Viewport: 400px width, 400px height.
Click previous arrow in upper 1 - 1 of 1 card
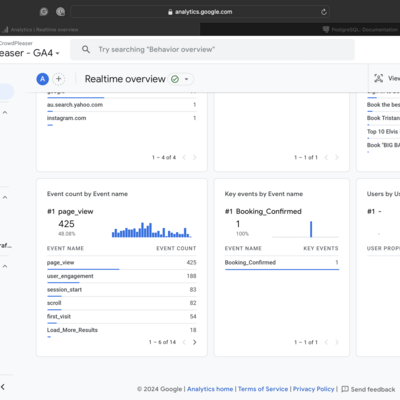coord(326,157)
